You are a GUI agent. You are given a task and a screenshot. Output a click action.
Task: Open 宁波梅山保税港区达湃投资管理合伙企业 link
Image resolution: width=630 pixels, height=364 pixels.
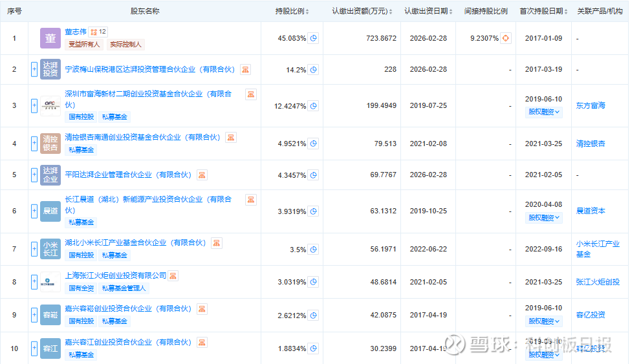pyautogui.click(x=150, y=70)
